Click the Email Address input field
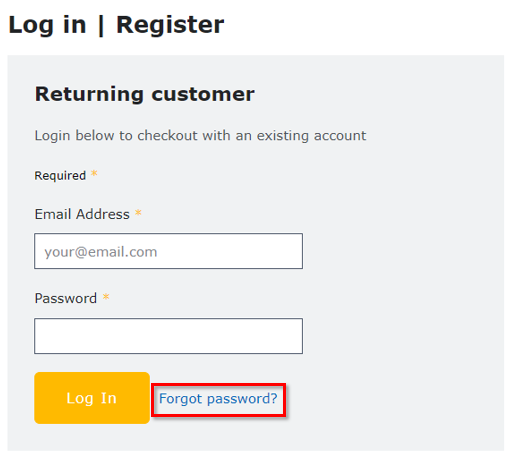The height and width of the screenshot is (461, 514). pyautogui.click(x=168, y=251)
